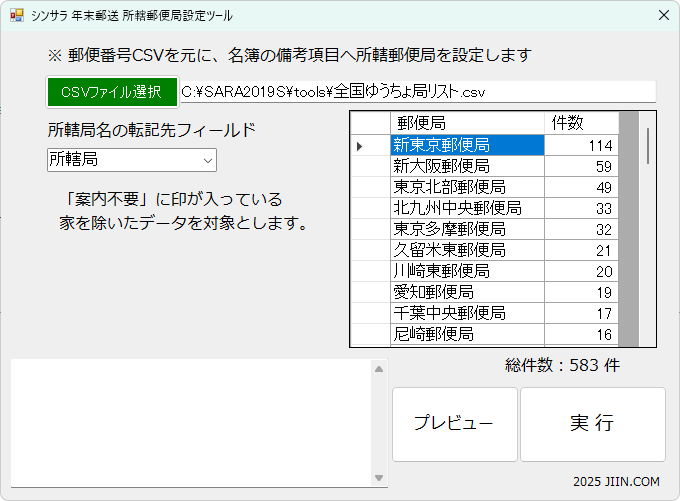Pick the 北九州中央郵便局 entry

(467, 208)
